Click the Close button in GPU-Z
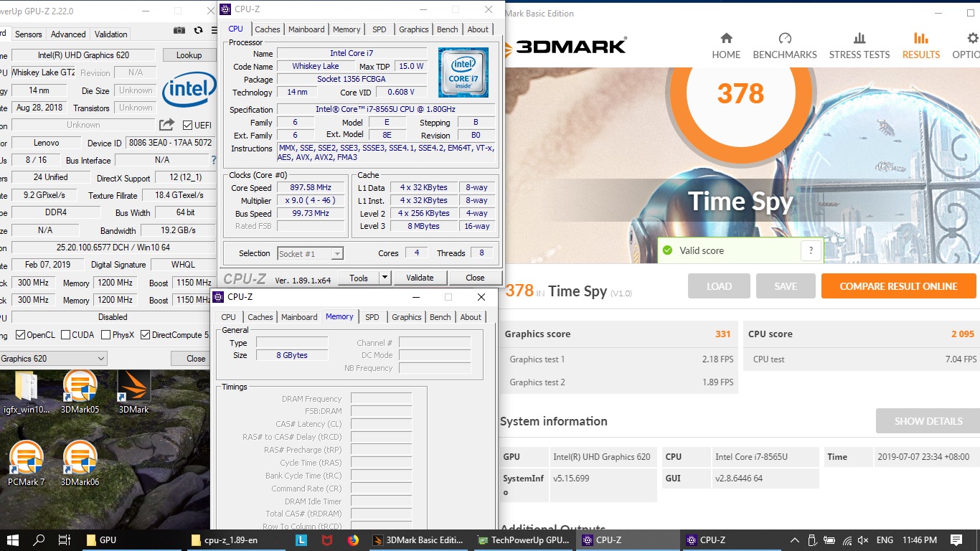 (x=196, y=358)
